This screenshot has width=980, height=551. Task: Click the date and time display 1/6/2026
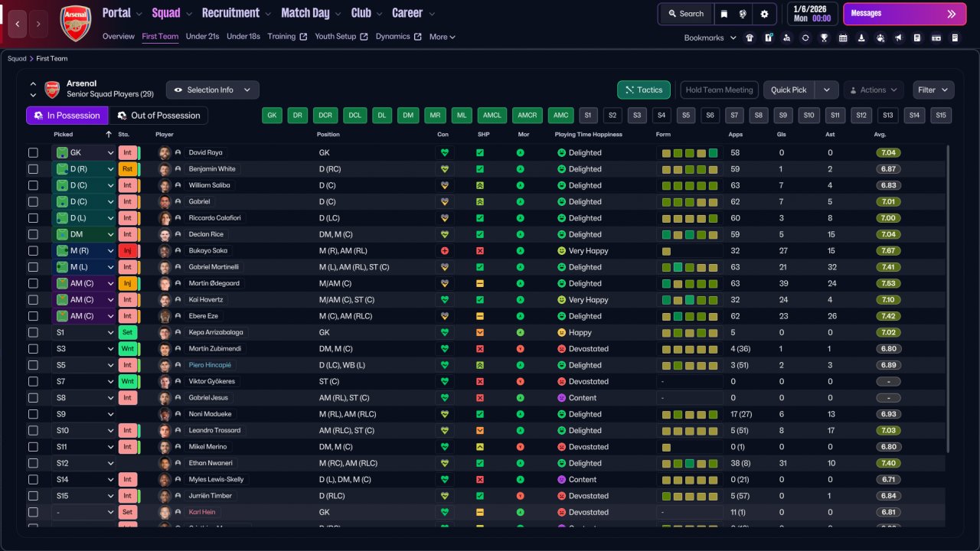tap(812, 14)
